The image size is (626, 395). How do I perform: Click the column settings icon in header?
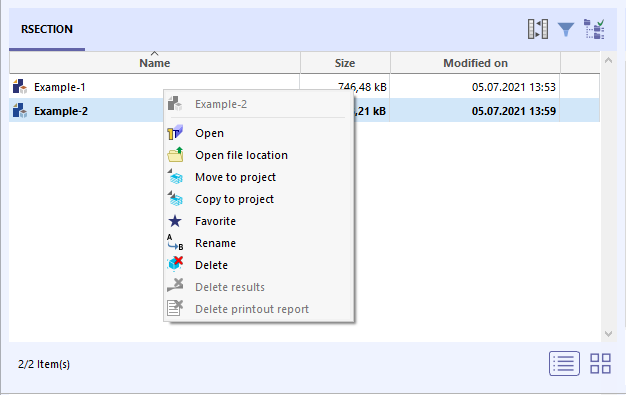(x=537, y=29)
